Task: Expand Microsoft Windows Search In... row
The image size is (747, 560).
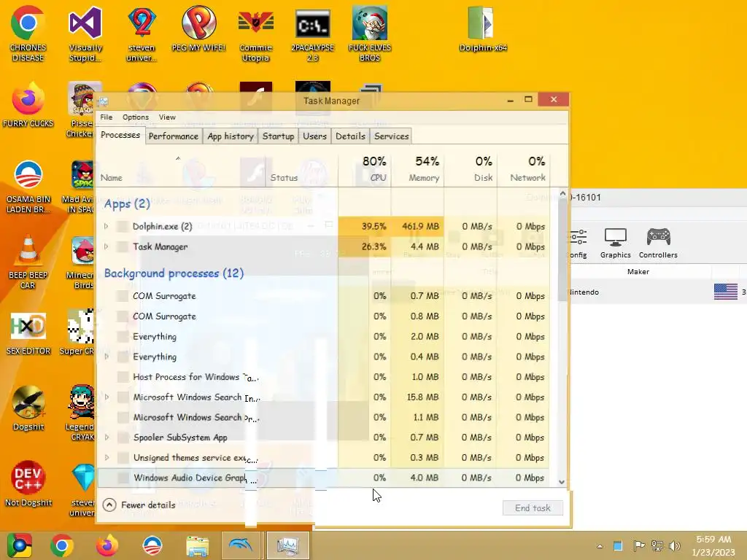Action: click(107, 397)
